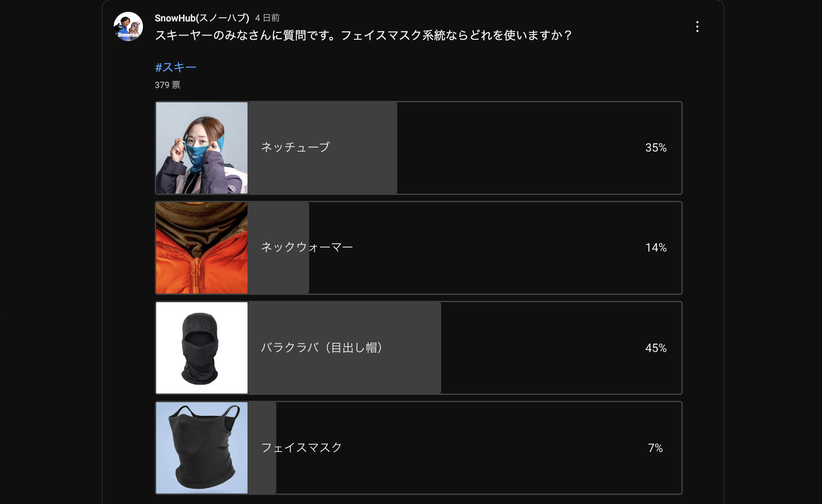Screen dimensions: 822x504
Task: Click the 379 票 vote count
Action: coord(168,85)
